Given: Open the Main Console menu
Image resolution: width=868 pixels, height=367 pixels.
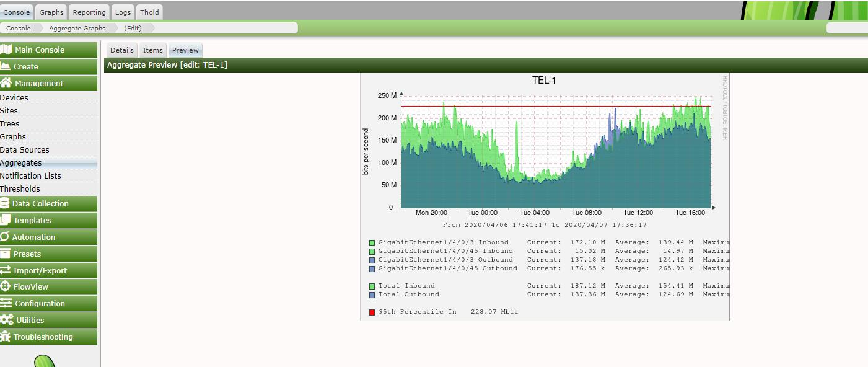Looking at the screenshot, I should click(49, 50).
